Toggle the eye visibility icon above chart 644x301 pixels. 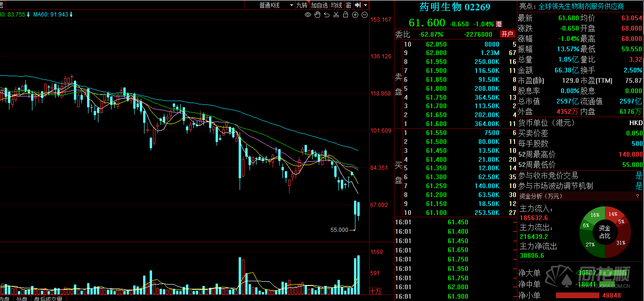[x=308, y=15]
